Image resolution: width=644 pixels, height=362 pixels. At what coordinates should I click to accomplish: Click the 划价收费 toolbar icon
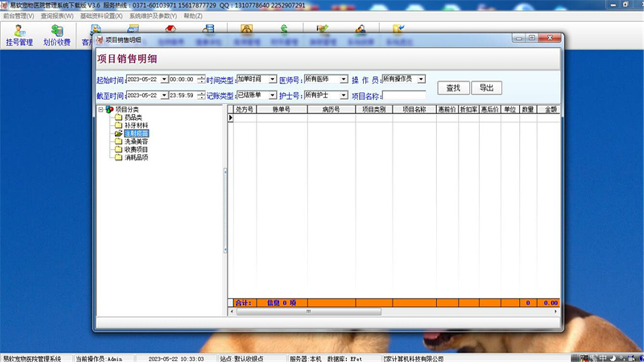coord(56,35)
